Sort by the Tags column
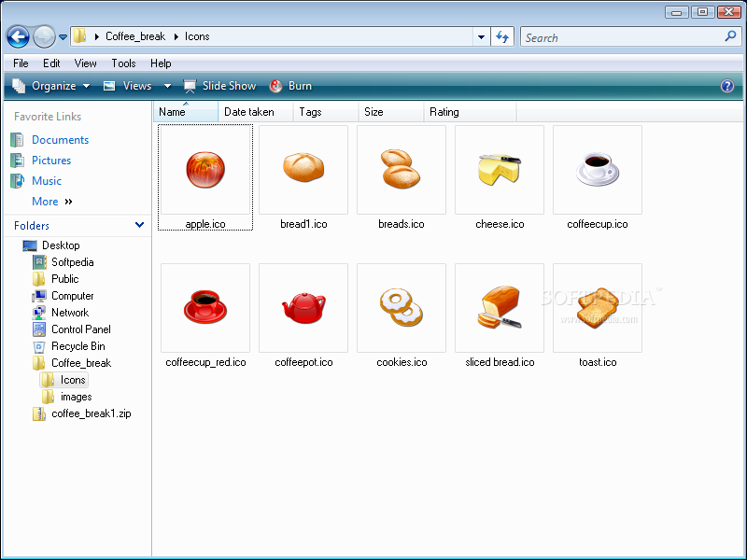This screenshot has width=747, height=560. (326, 112)
